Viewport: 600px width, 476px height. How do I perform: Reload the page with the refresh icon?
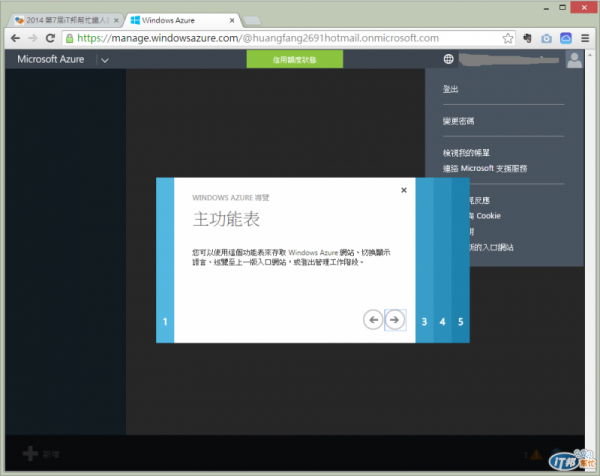(50, 38)
